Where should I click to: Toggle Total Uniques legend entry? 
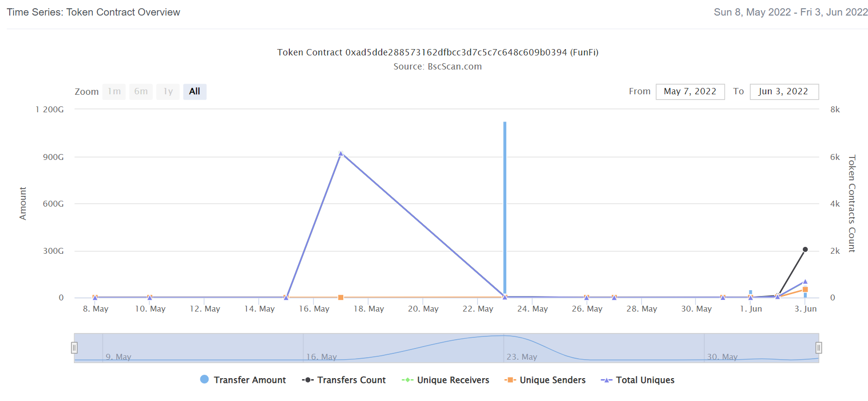[638, 380]
